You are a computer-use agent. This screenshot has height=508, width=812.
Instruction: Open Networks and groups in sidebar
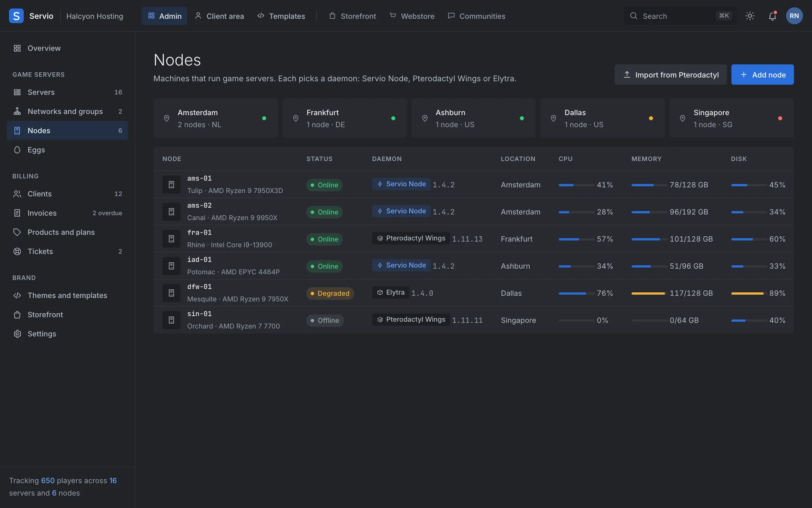[67, 111]
